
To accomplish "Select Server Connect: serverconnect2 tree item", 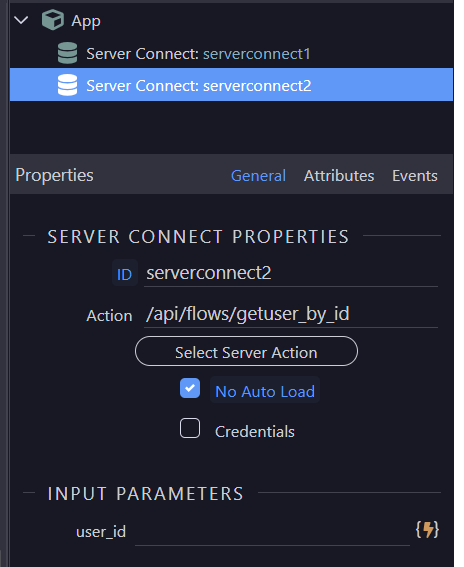I will coord(231,85).
